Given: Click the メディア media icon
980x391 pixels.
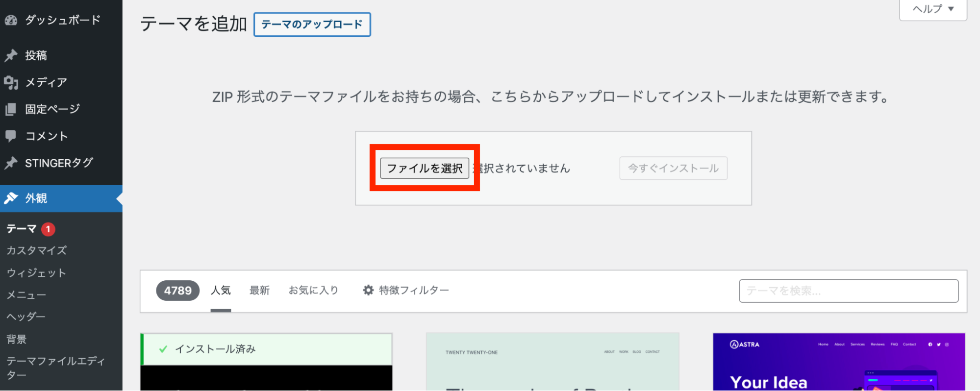Looking at the screenshot, I should coord(11,82).
